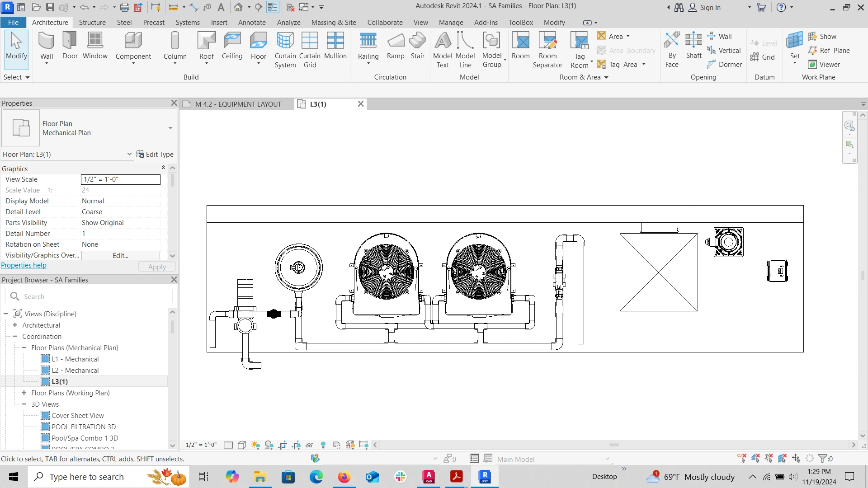Select the Mullion tool

pyautogui.click(x=335, y=46)
